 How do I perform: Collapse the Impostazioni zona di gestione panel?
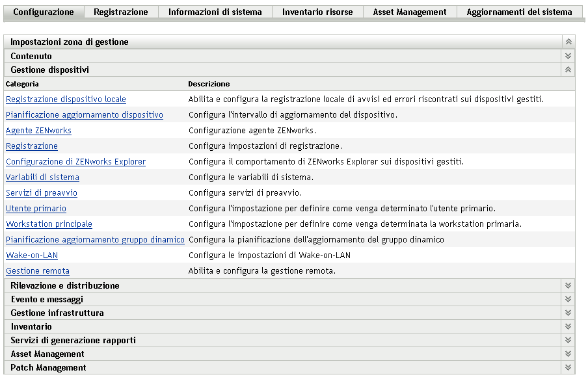pos(568,42)
